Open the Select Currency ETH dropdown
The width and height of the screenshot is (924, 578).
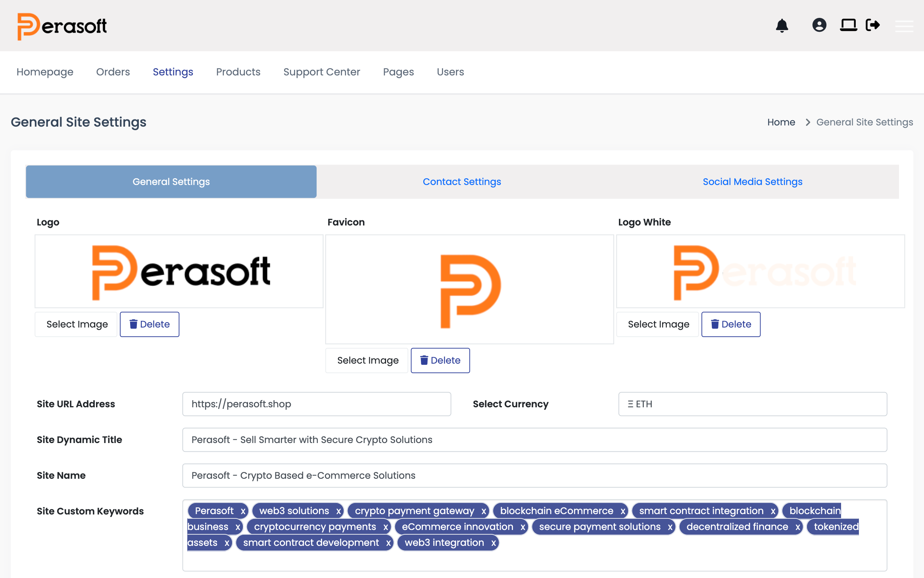click(x=753, y=404)
